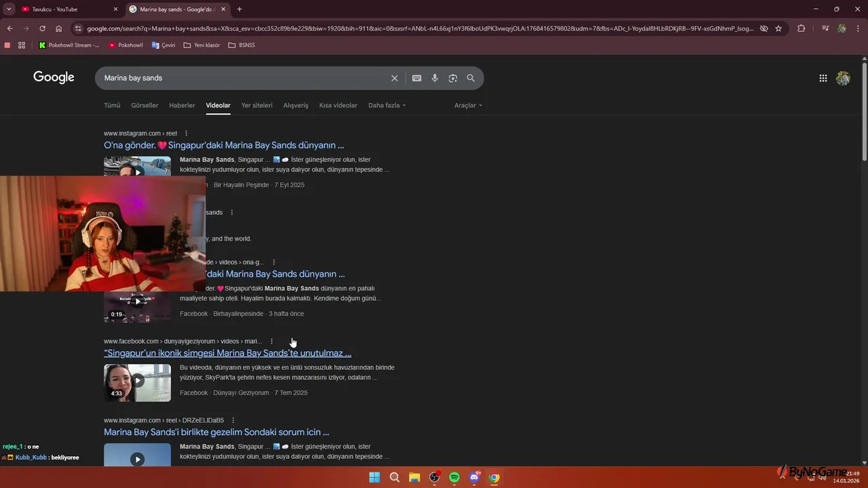The image size is (868, 488).
Task: Expand the Araçlar tools dropdown
Action: 469,106
